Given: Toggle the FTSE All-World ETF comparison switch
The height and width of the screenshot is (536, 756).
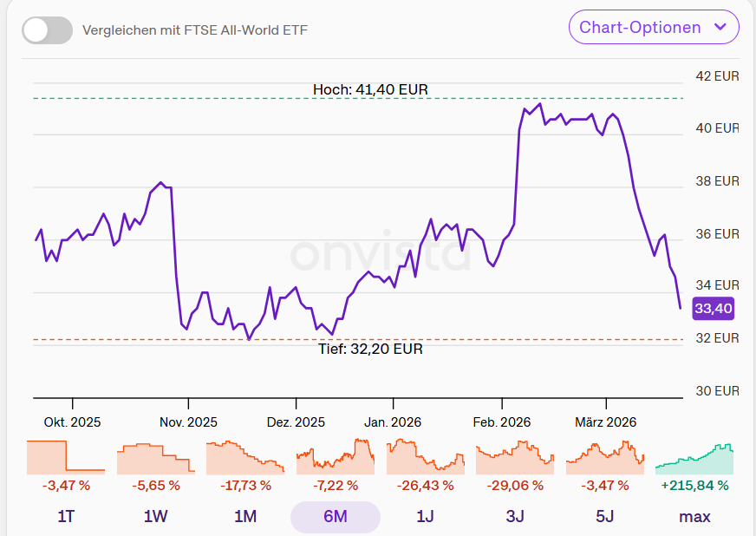Looking at the screenshot, I should click(x=47, y=29).
